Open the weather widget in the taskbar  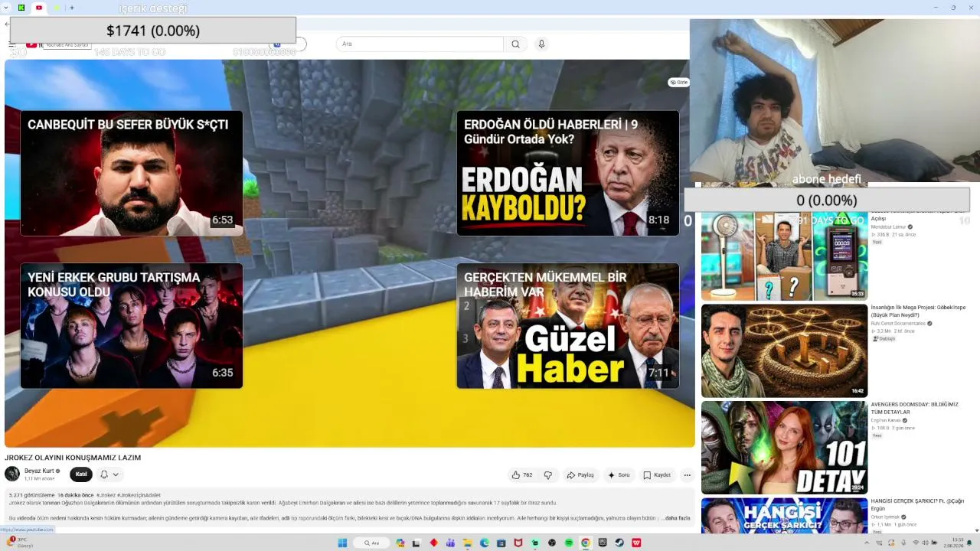coord(21,543)
